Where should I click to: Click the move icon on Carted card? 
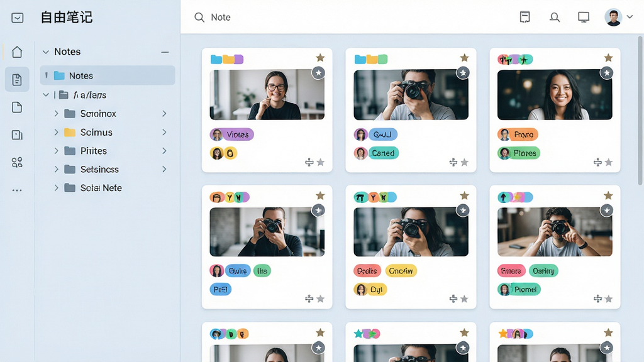pyautogui.click(x=453, y=163)
